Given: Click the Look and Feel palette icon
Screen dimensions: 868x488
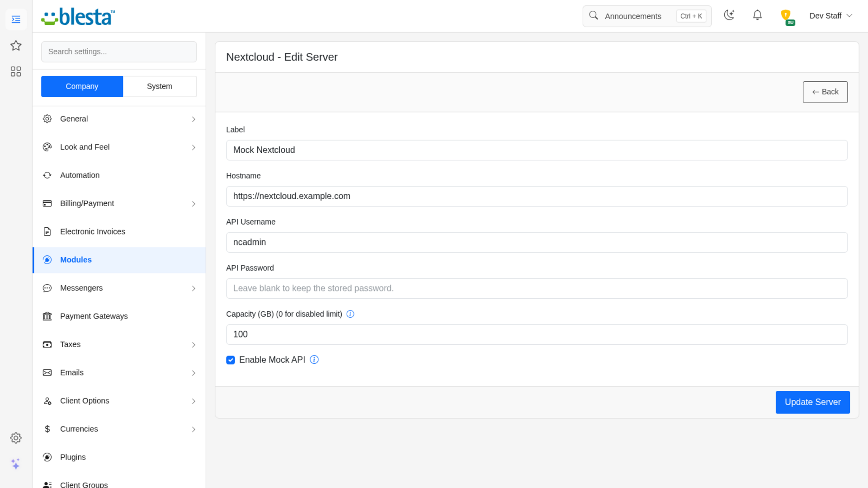Looking at the screenshot, I should (x=47, y=147).
